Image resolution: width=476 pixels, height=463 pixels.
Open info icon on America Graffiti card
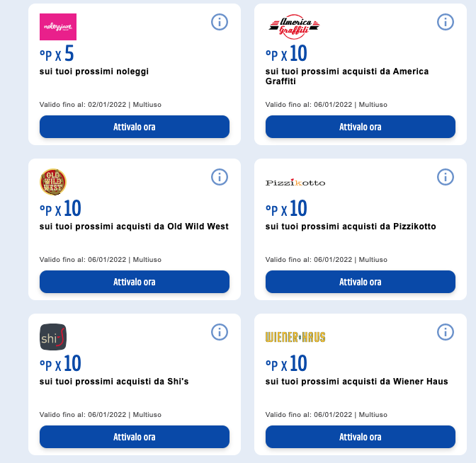pyautogui.click(x=446, y=22)
